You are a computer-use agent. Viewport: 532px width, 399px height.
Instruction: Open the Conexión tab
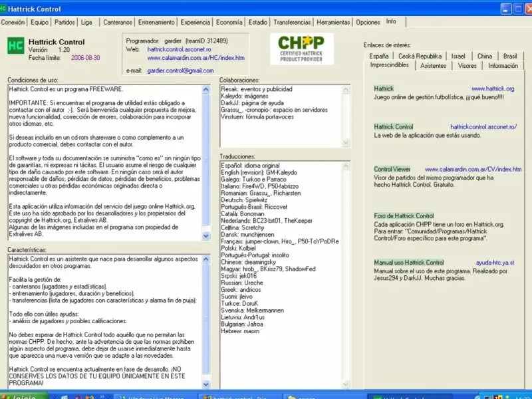pyautogui.click(x=13, y=23)
